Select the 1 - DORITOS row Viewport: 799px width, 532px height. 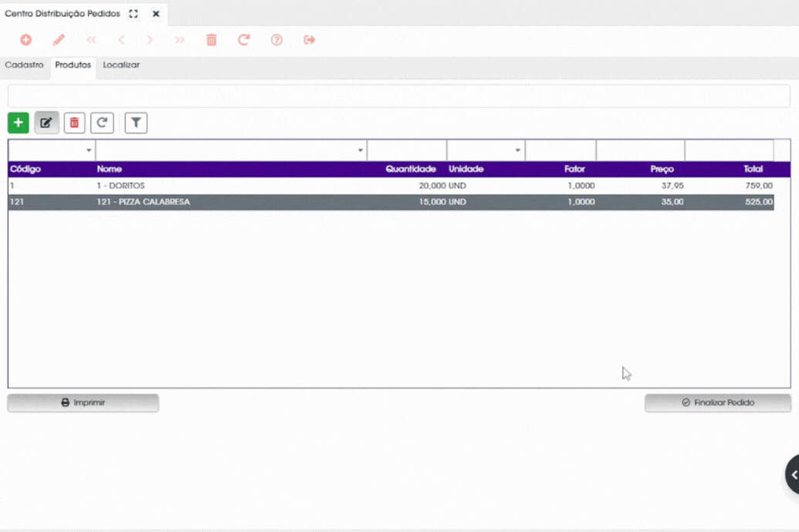pyautogui.click(x=391, y=185)
